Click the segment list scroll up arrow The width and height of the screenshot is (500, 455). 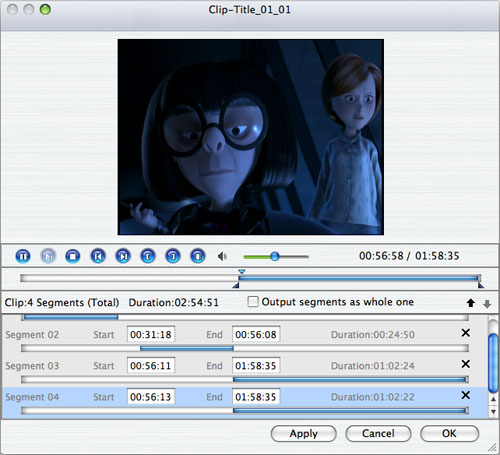point(493,399)
